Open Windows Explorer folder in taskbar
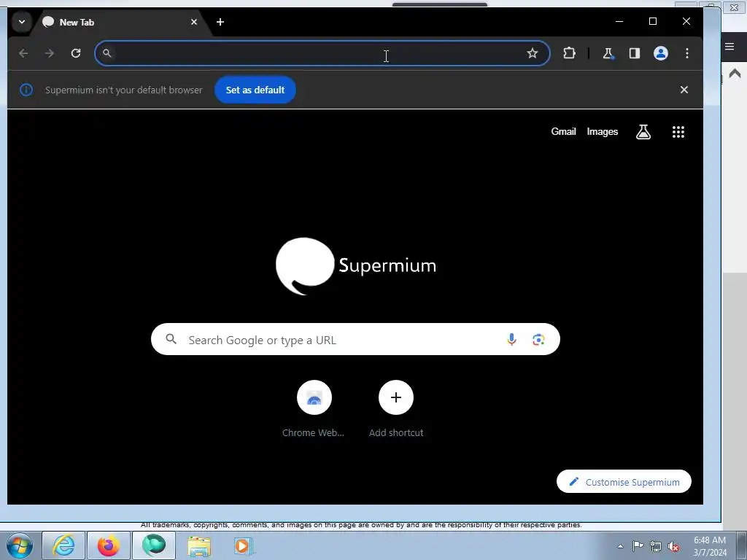This screenshot has height=560, width=747. [x=199, y=545]
